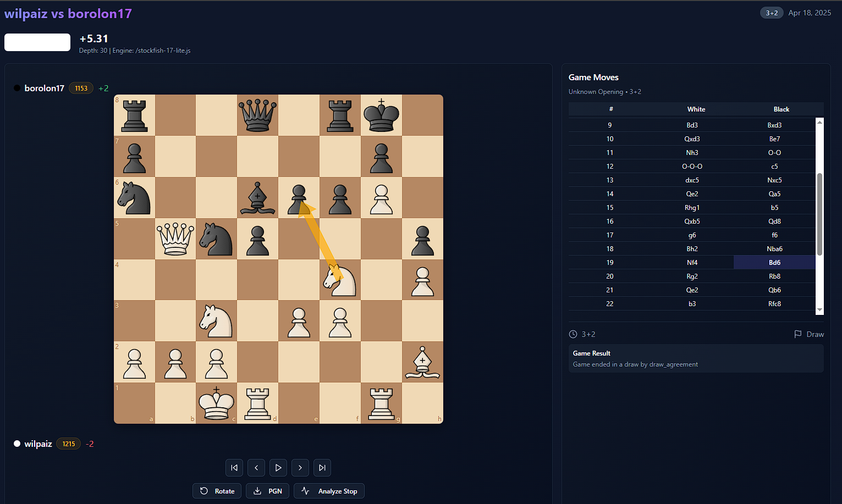Jump to the first move of the game

(234, 468)
